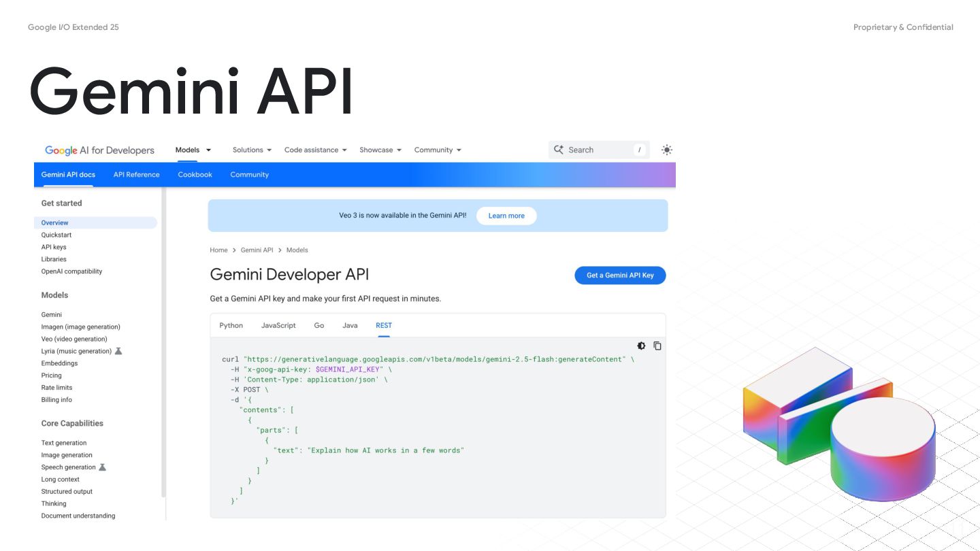Click the "Get started" sidebar heading
980x551 pixels.
point(61,203)
